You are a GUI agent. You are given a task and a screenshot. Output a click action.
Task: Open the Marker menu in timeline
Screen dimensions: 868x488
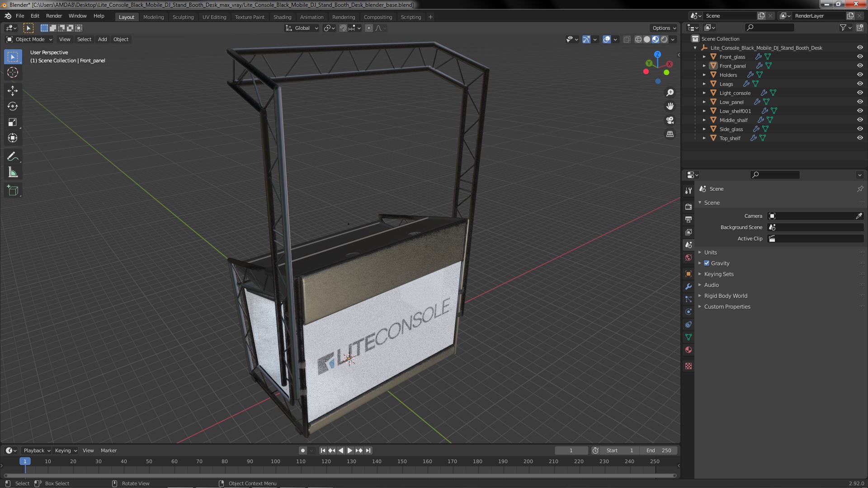[x=108, y=450]
